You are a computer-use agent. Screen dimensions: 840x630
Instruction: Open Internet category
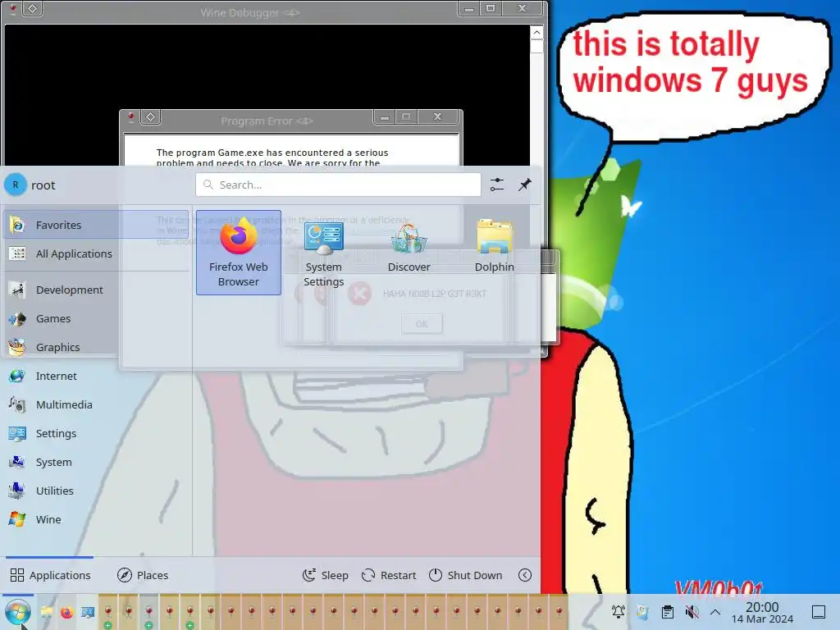[97, 376]
